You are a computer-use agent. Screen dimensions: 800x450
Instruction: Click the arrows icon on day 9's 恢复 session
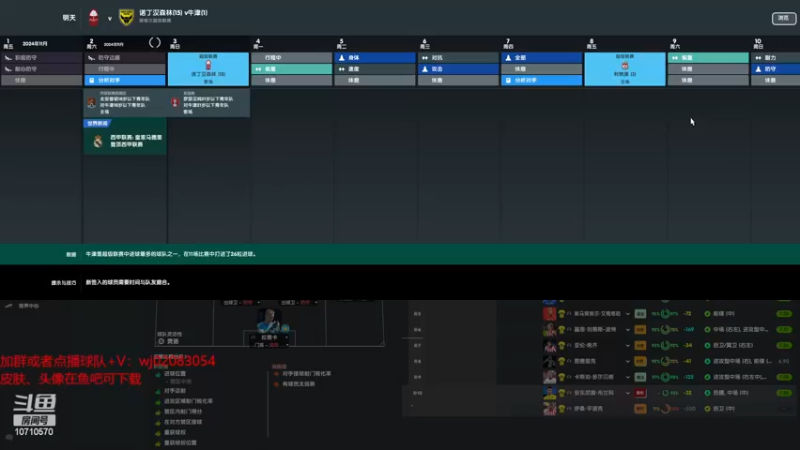coord(675,58)
